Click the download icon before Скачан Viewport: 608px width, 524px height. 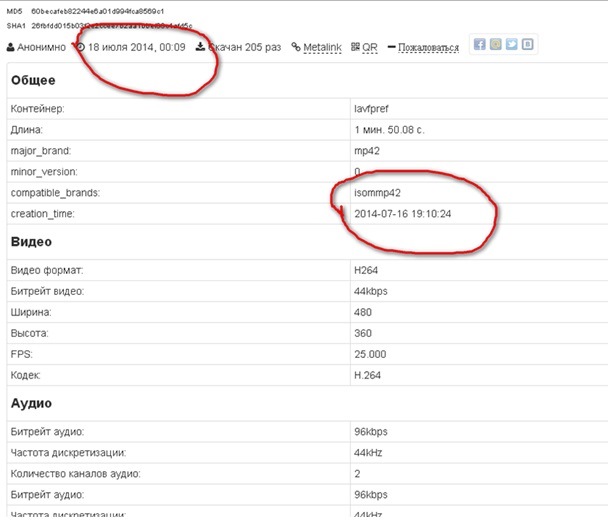200,47
